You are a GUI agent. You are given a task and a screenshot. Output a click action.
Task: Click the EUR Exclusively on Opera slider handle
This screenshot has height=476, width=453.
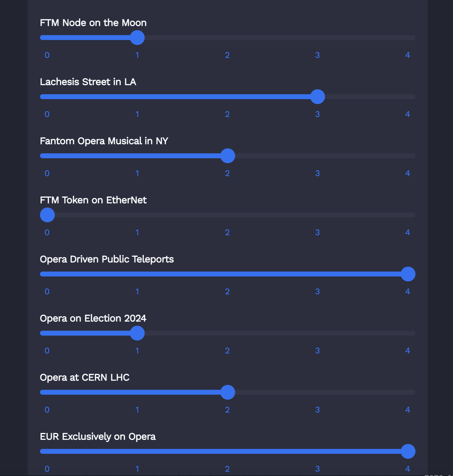(408, 451)
